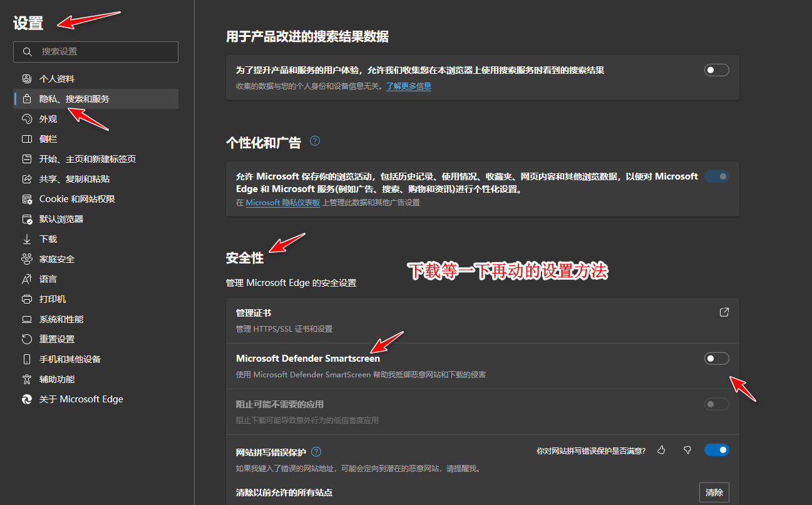The width and height of the screenshot is (812, 505).
Task: Enable the Microsoft Defender Smartscreen switch
Action: coord(717,359)
